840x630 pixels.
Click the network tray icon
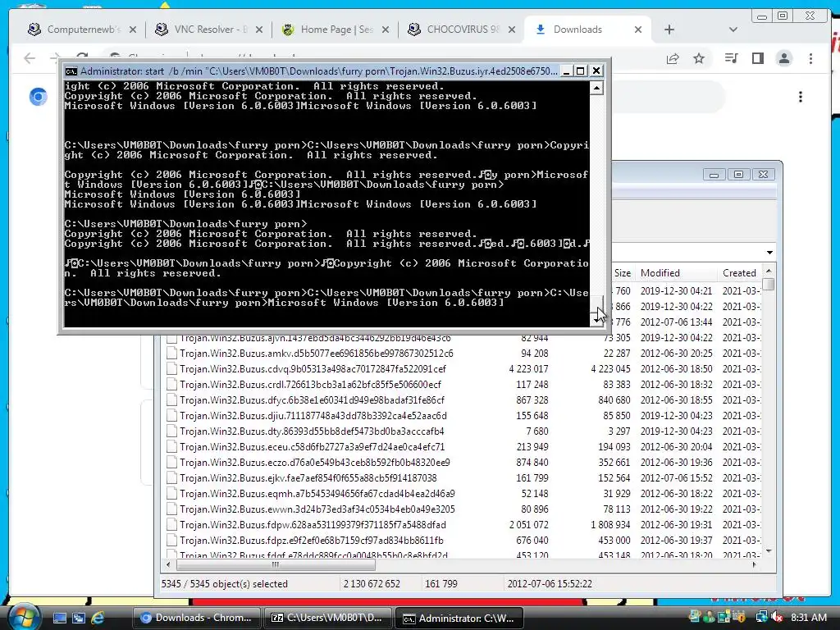(x=761, y=618)
